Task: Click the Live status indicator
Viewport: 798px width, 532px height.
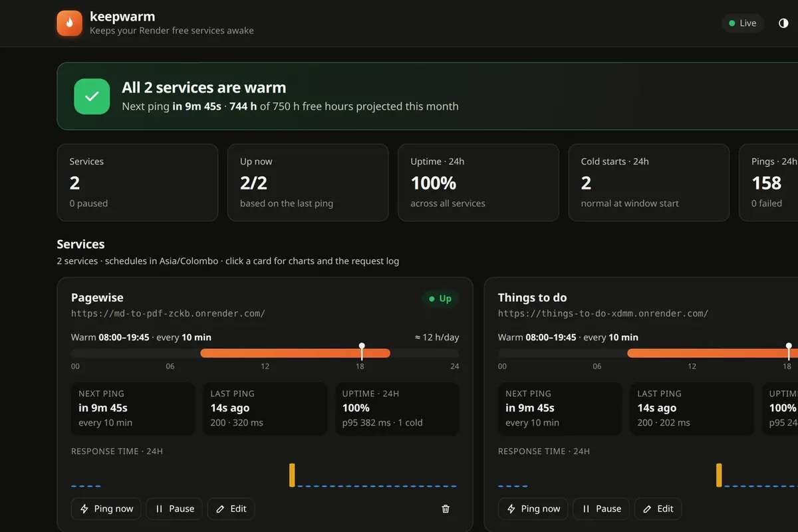Action: (743, 23)
